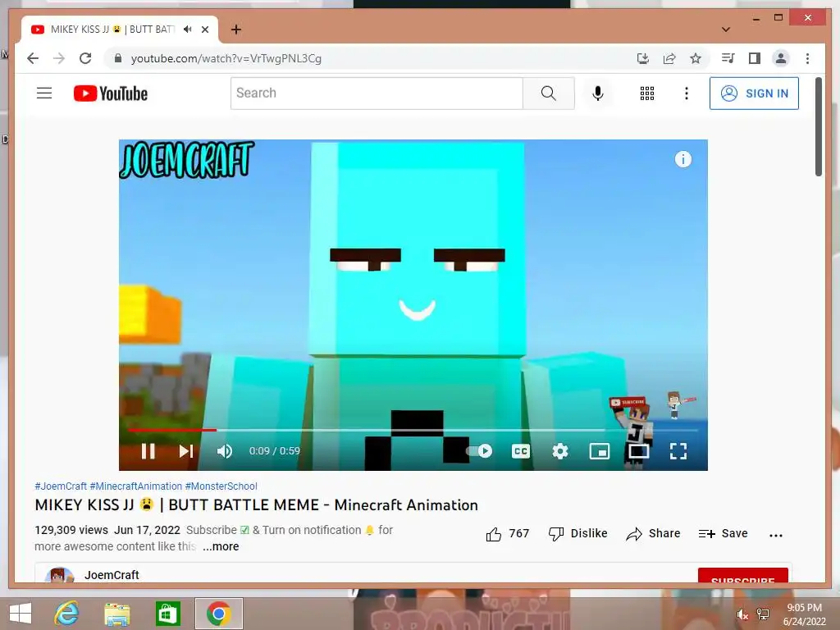Switch to theater mode
Image resolution: width=840 pixels, height=630 pixels.
[638, 451]
